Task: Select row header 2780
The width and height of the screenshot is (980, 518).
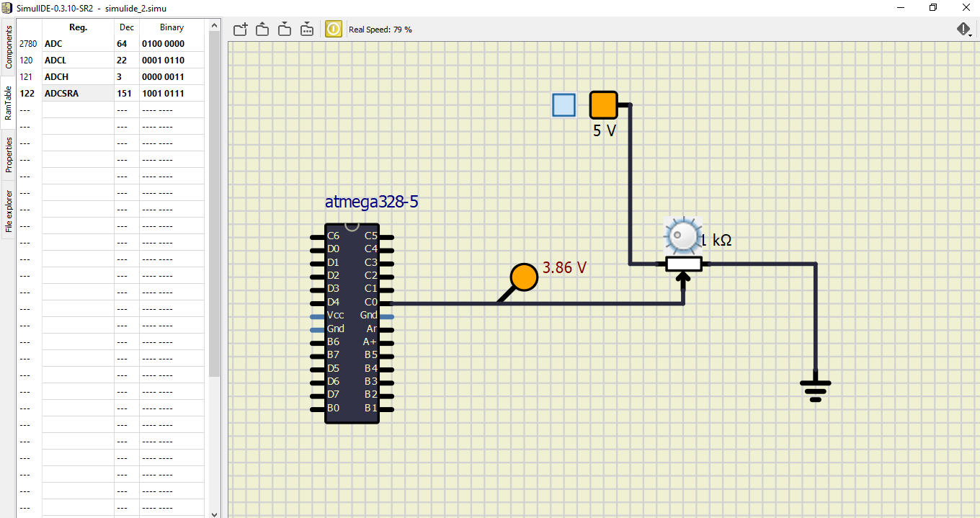Action: pos(29,44)
